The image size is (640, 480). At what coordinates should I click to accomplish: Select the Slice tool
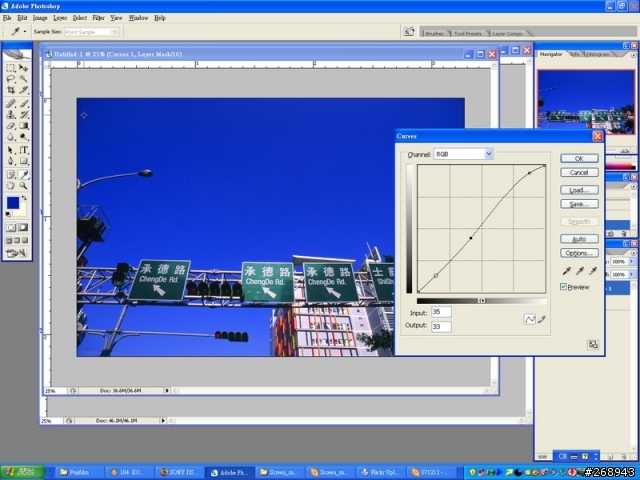click(24, 90)
